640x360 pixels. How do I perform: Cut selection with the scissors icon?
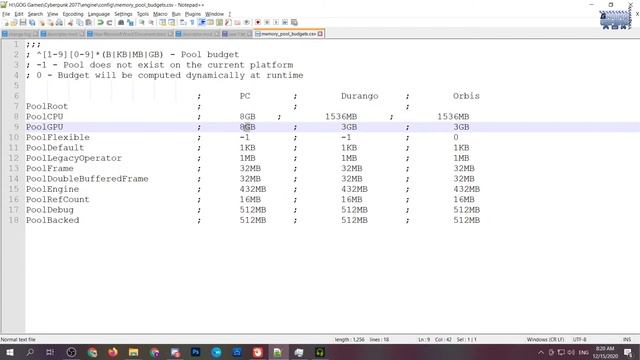[71, 23]
